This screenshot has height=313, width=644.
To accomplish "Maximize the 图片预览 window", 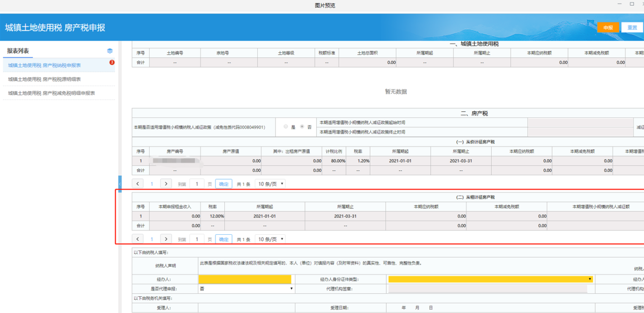I will [x=632, y=5].
